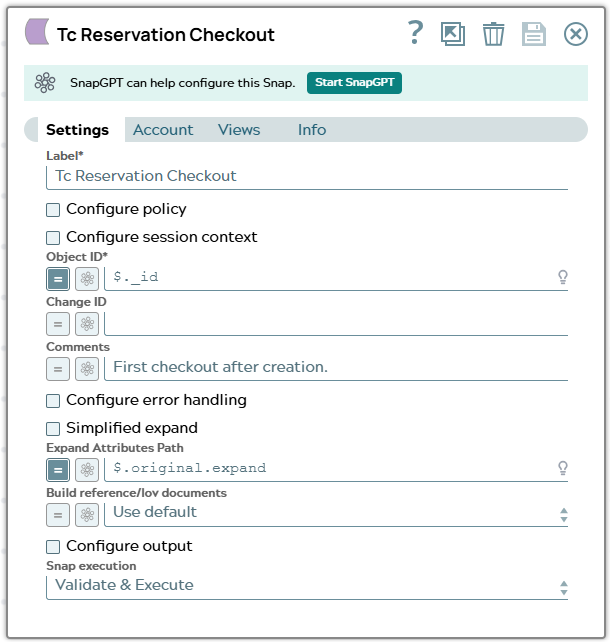Click the Use default value field
The height and width of the screenshot is (642, 610).
tap(336, 514)
